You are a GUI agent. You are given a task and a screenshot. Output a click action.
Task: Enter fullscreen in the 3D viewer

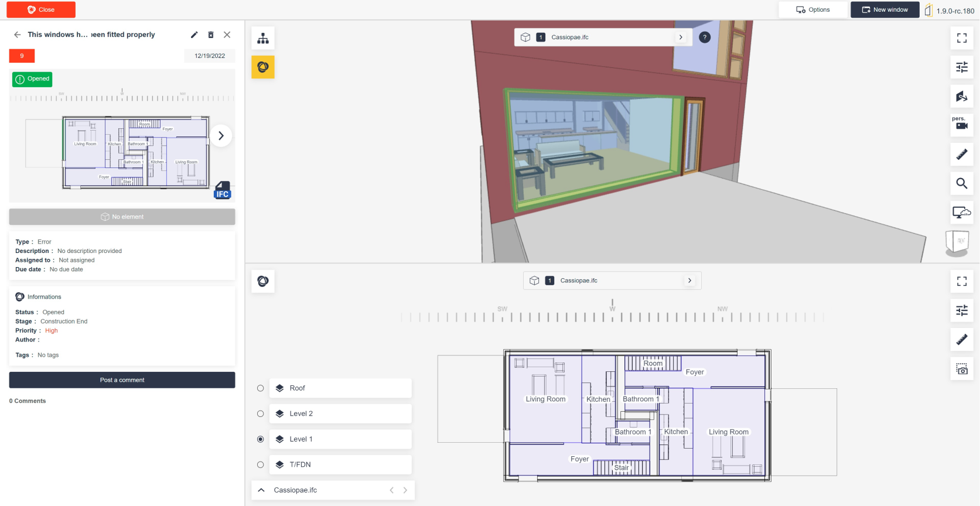tap(961, 38)
